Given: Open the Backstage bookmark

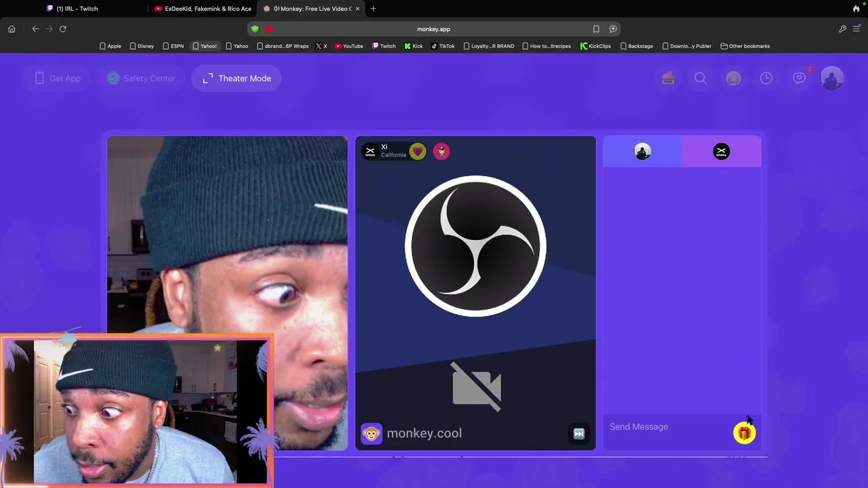Looking at the screenshot, I should (636, 46).
